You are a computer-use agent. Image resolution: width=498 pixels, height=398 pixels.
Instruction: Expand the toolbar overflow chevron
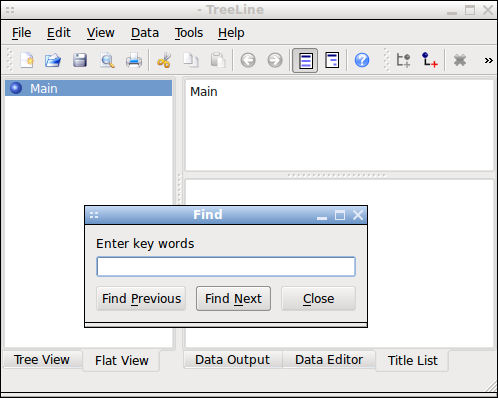489,60
